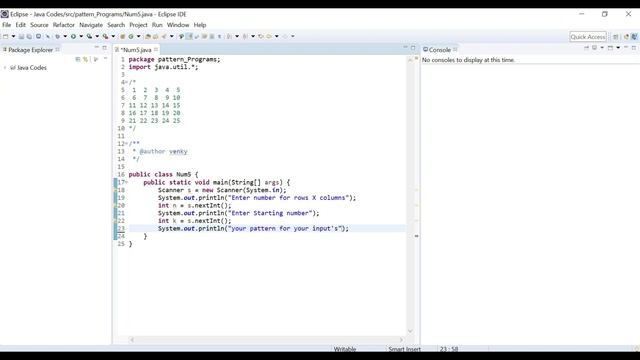Click the External Tools run icon
Screen dimensions: 640x360
coord(105,36)
